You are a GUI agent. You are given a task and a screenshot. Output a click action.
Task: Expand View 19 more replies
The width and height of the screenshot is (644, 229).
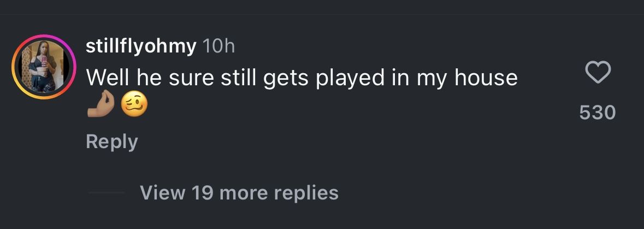pos(239,192)
